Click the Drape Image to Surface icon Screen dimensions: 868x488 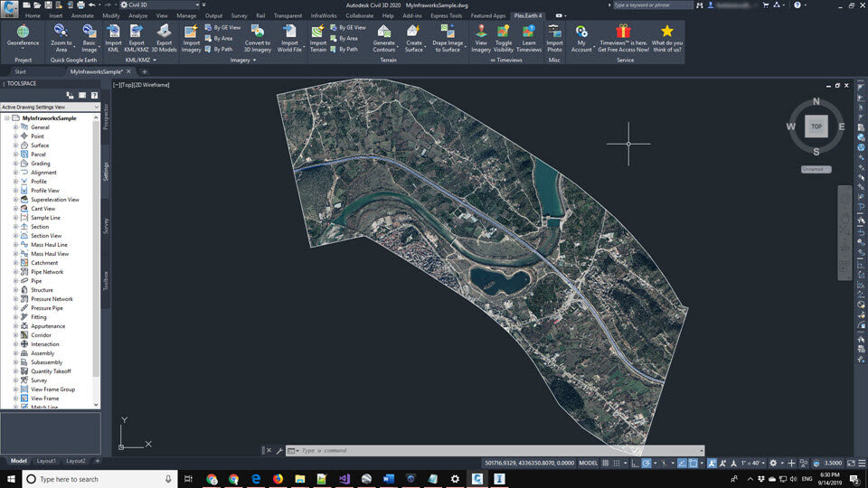[447, 32]
